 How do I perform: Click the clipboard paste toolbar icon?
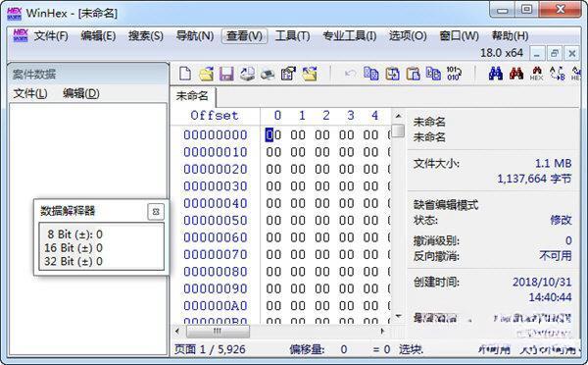[413, 74]
